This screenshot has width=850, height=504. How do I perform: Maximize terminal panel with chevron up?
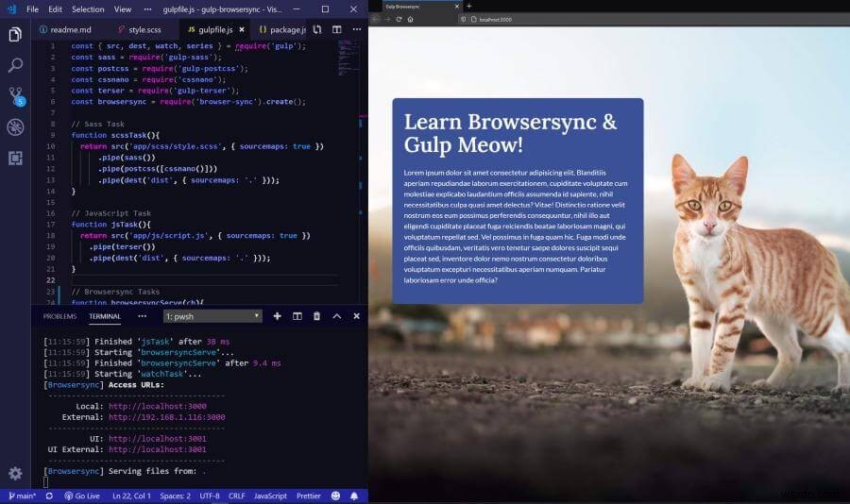click(336, 316)
